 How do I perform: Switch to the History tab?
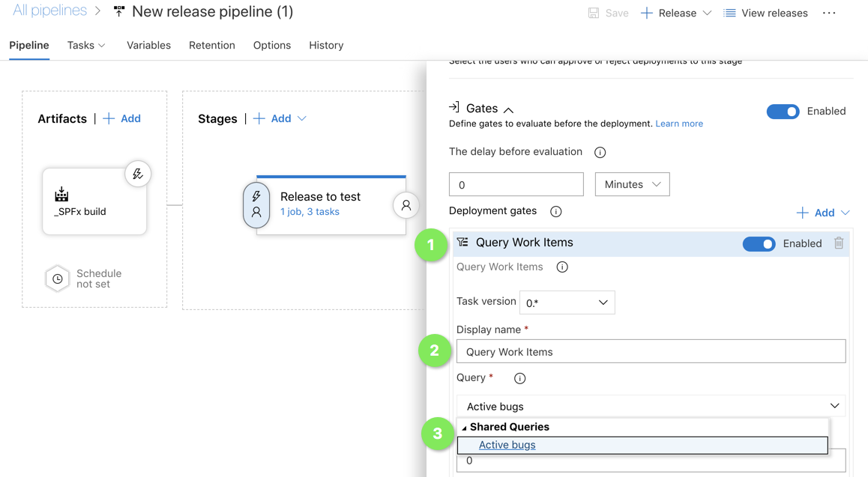[x=326, y=46]
